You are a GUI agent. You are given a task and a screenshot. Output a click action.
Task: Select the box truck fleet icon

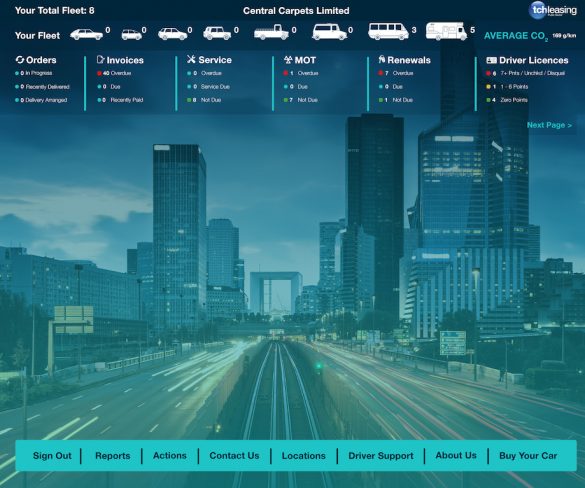point(447,31)
